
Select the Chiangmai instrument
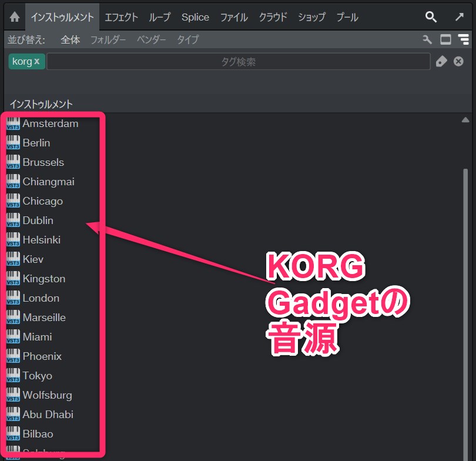point(48,182)
